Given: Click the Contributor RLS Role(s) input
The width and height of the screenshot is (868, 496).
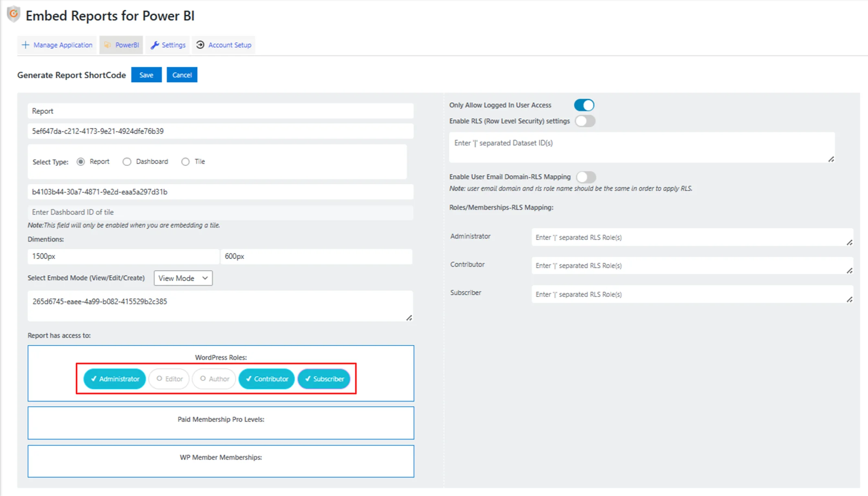Looking at the screenshot, I should 692,266.
